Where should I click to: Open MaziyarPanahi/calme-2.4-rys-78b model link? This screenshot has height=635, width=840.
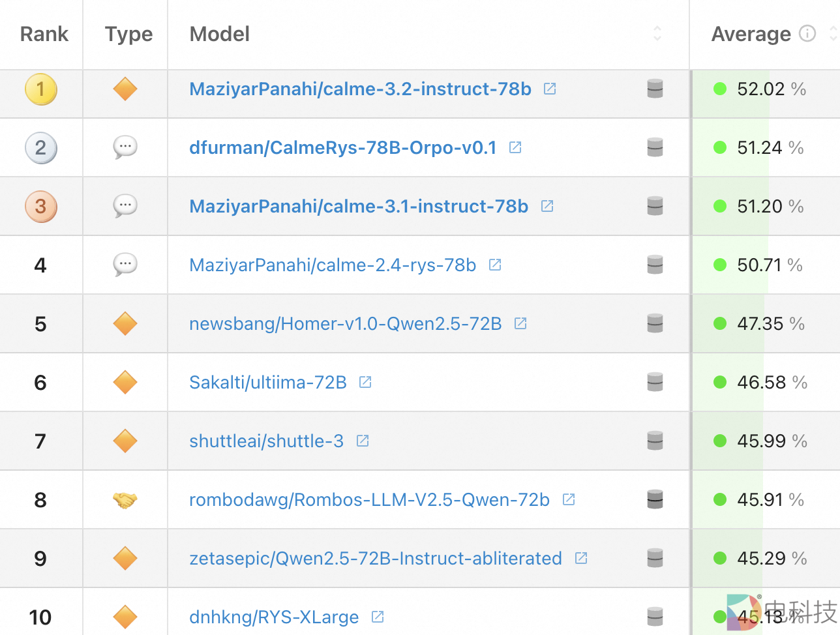[x=332, y=265]
